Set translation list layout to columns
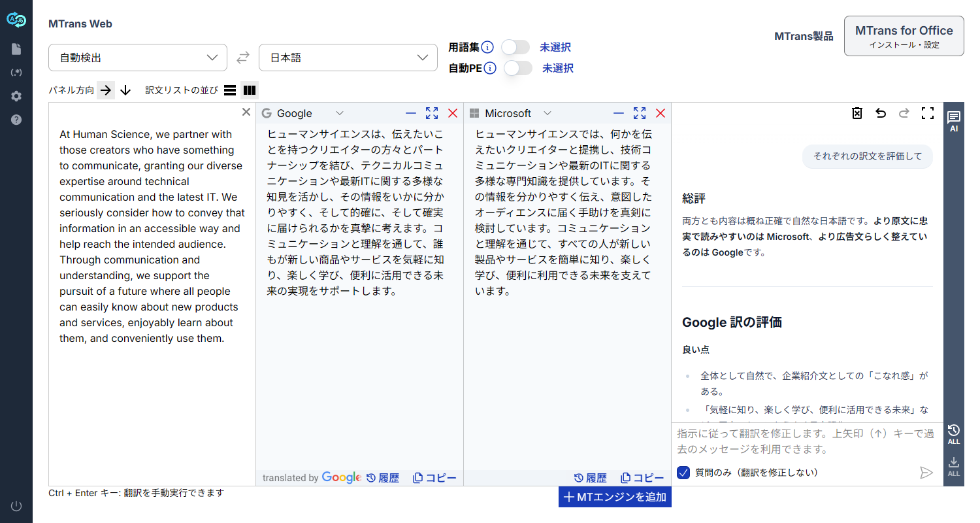Screen dimensions: 980x523 tap(250, 90)
